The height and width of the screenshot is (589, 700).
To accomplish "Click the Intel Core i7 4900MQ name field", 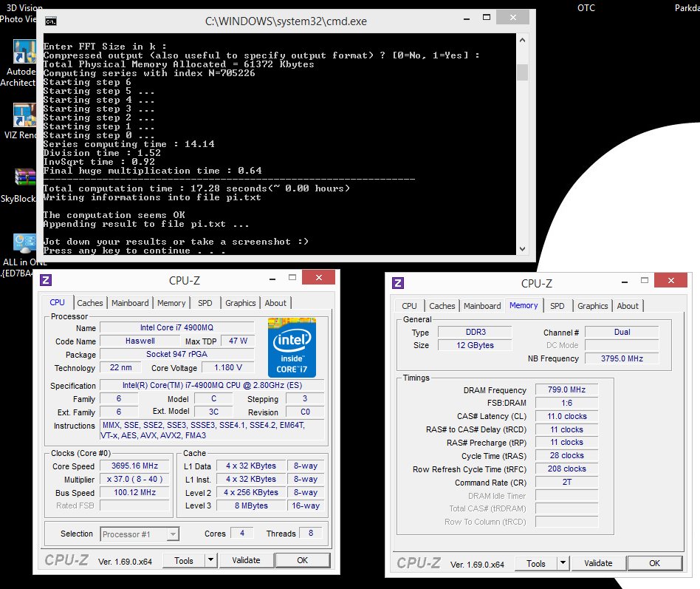I will tap(176, 327).
